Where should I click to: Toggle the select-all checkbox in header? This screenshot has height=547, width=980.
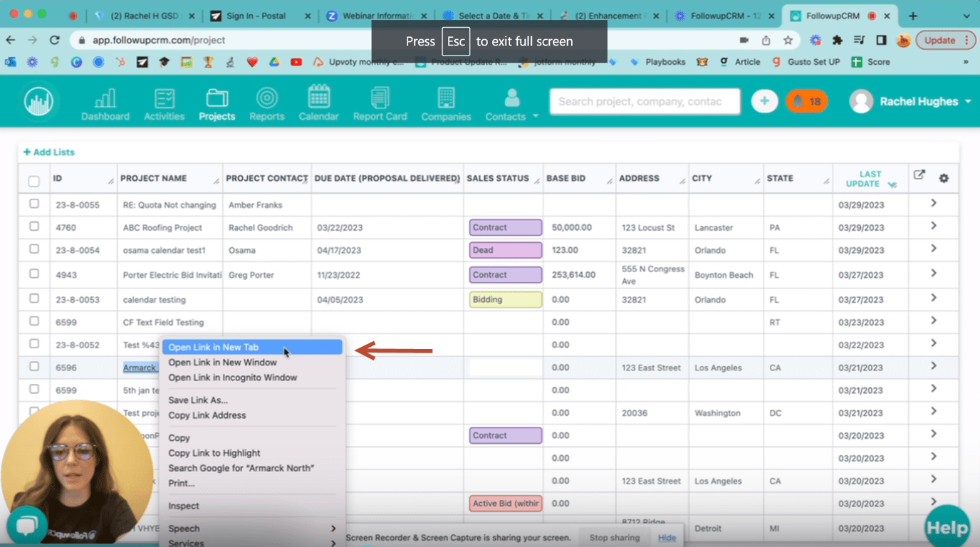pos(33,181)
